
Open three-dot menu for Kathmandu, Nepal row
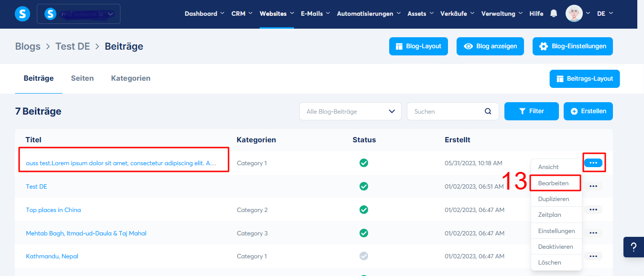tap(593, 256)
